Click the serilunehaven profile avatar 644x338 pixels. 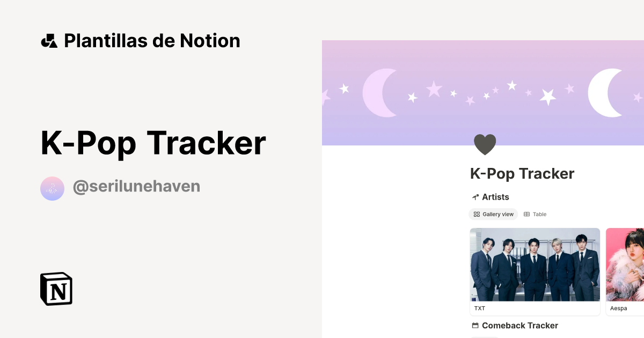coord(52,188)
